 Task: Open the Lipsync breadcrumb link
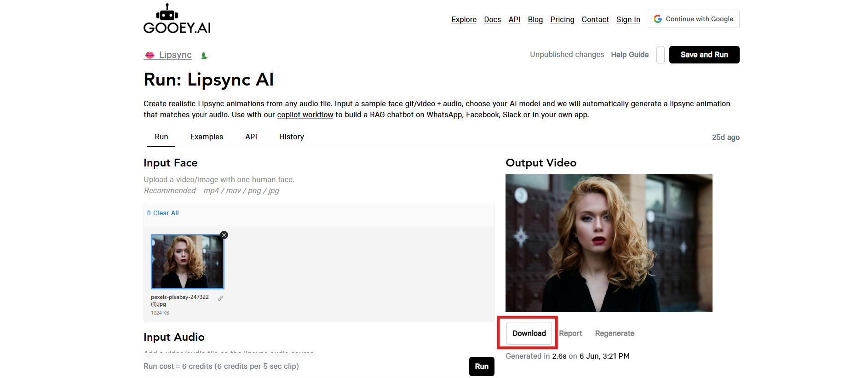click(x=175, y=55)
